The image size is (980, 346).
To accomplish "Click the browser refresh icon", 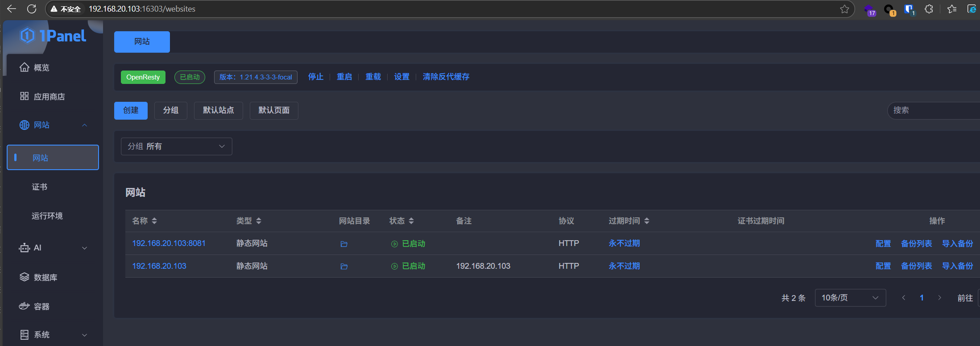I will click(32, 9).
